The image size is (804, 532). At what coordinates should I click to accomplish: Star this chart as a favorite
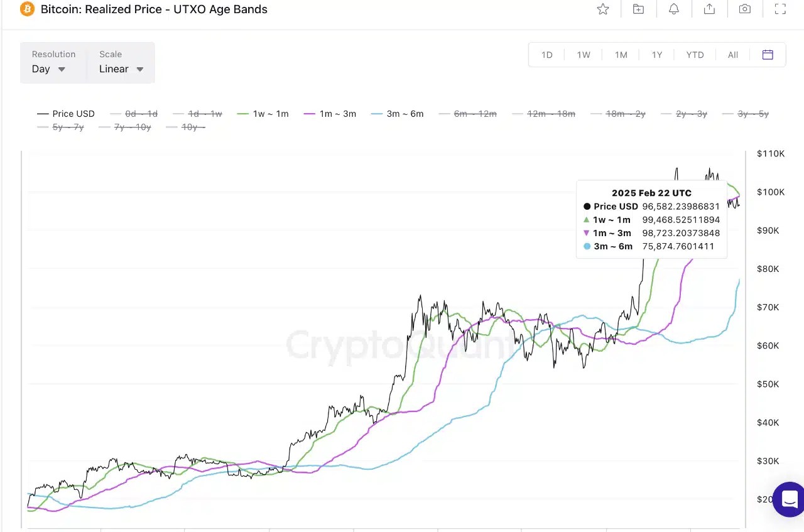coord(603,9)
